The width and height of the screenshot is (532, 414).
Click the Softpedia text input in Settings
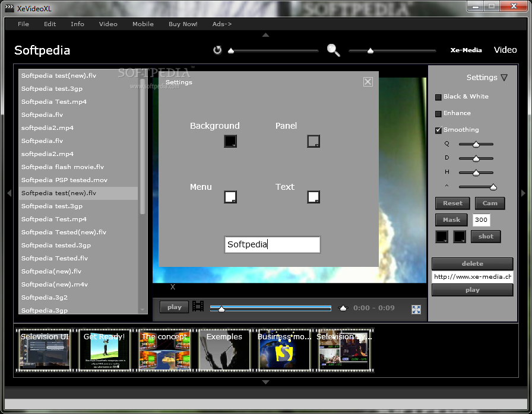[x=273, y=244]
